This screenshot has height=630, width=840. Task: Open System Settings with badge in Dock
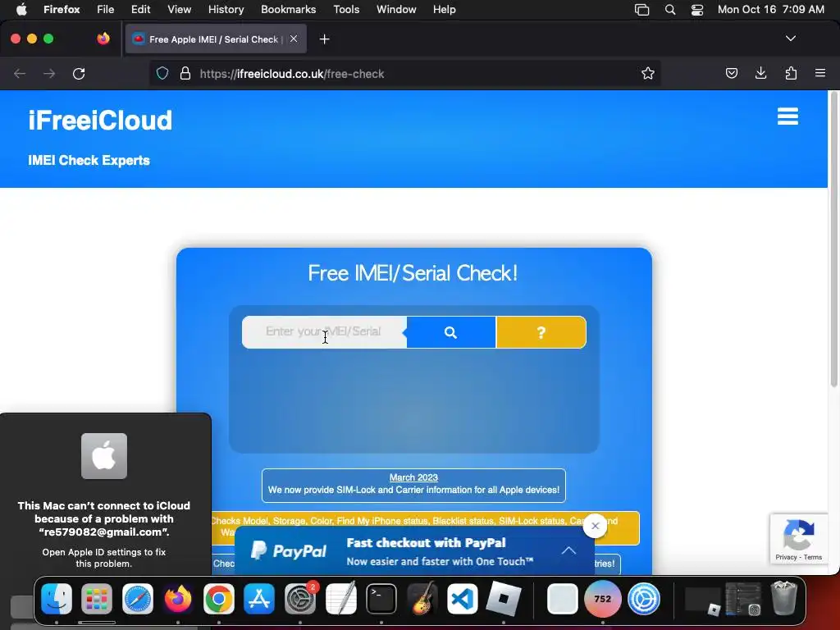pos(300,598)
